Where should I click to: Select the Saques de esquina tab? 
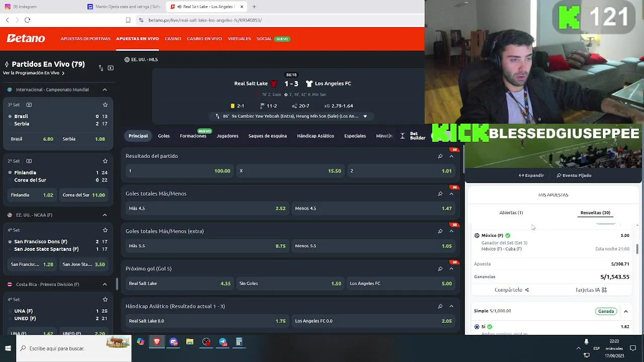[268, 136]
